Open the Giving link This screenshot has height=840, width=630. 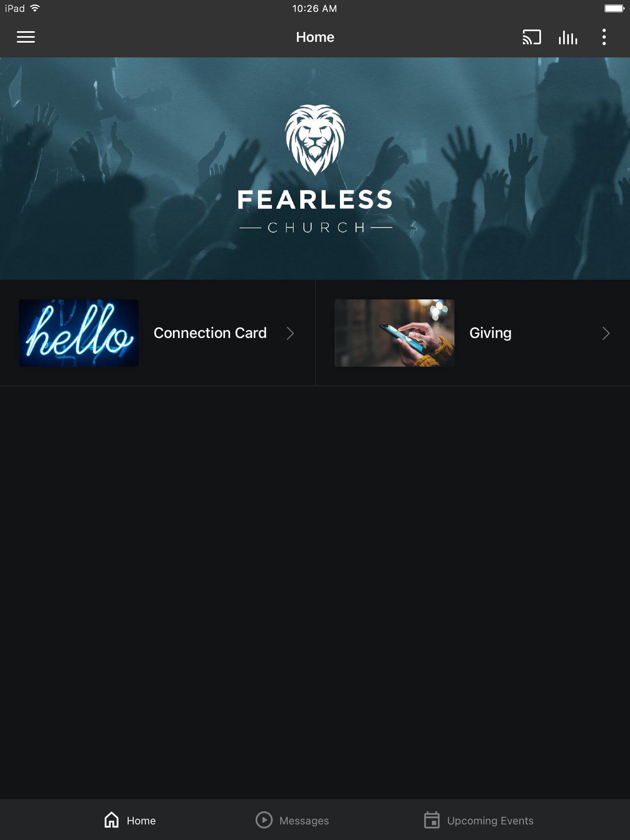(490, 333)
